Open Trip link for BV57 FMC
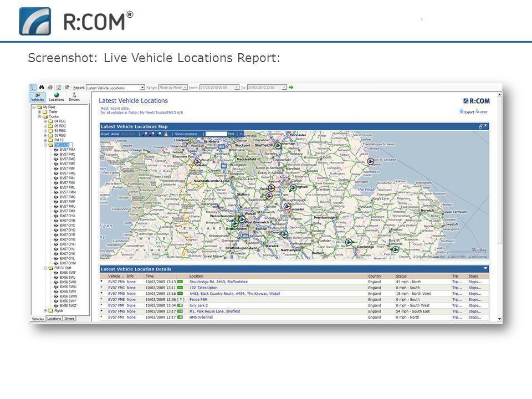 457,288
